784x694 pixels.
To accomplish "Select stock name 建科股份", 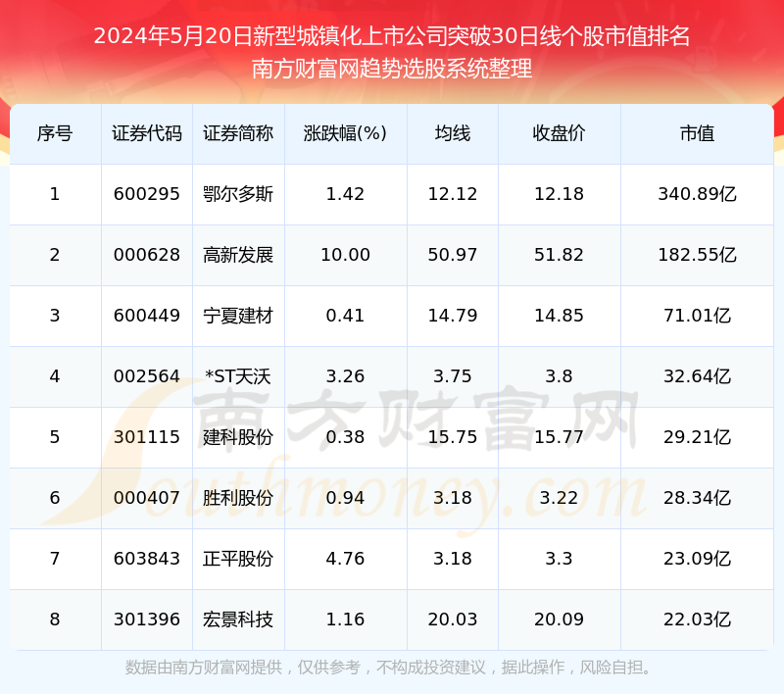I will (238, 437).
